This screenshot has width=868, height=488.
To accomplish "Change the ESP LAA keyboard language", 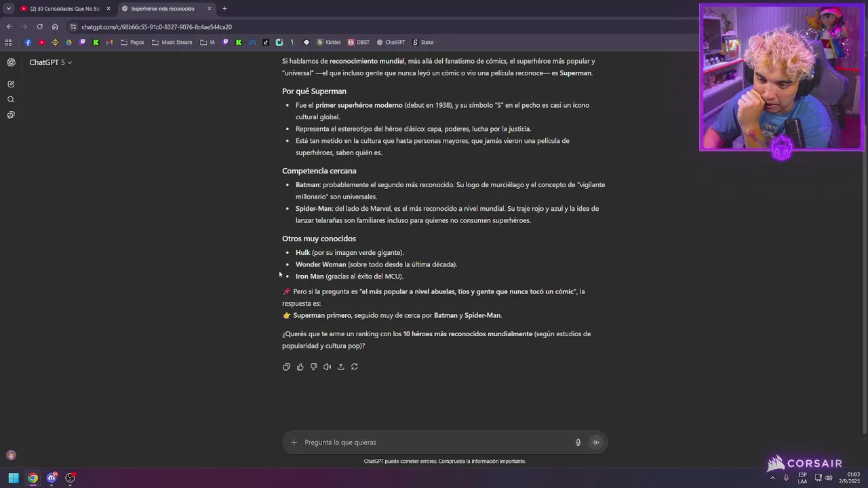I will tap(802, 478).
